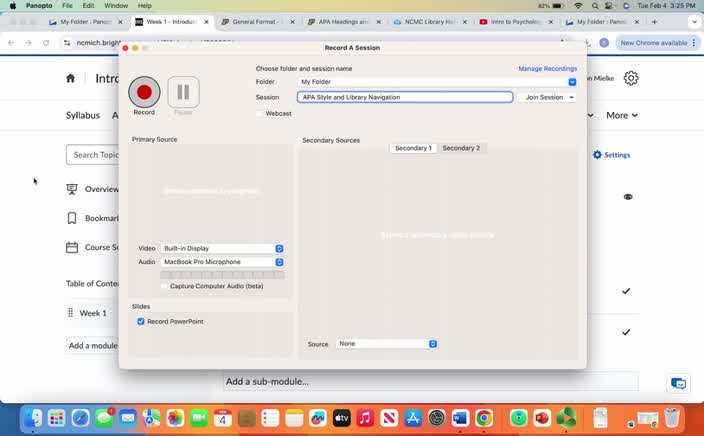This screenshot has width=704, height=436.
Task: Open the Help menu
Action: click(145, 6)
